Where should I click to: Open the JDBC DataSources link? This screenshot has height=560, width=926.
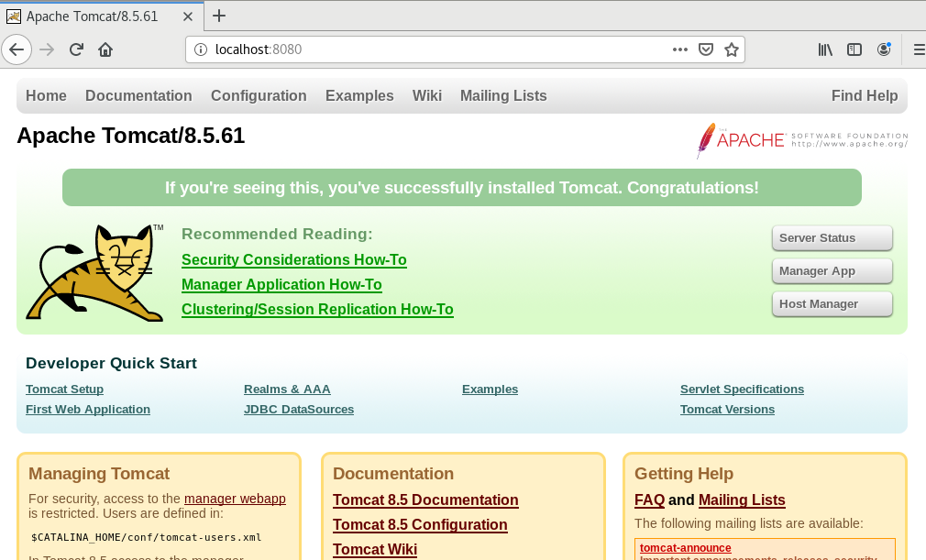pos(299,410)
